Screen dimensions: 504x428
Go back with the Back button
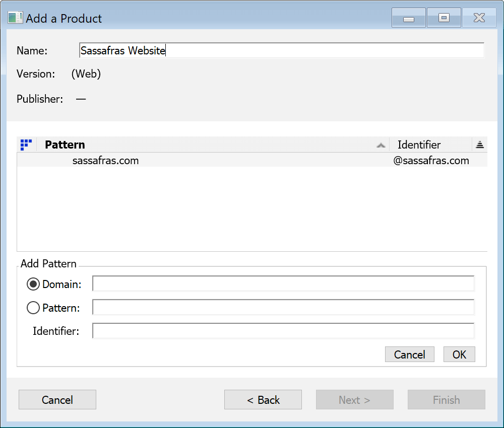263,399
